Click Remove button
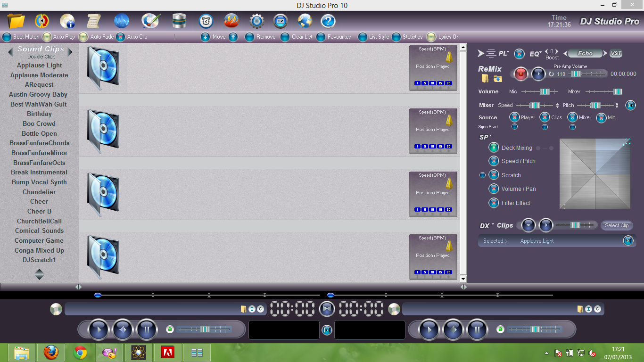 point(249,37)
